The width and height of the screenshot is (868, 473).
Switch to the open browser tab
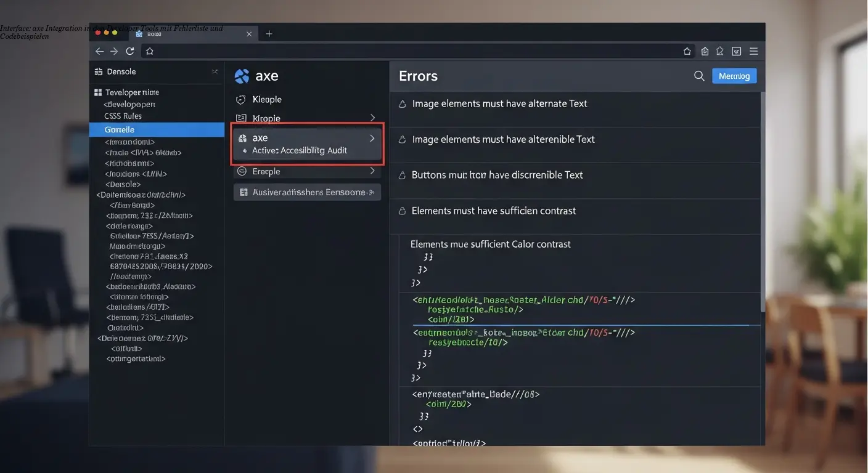pos(185,34)
